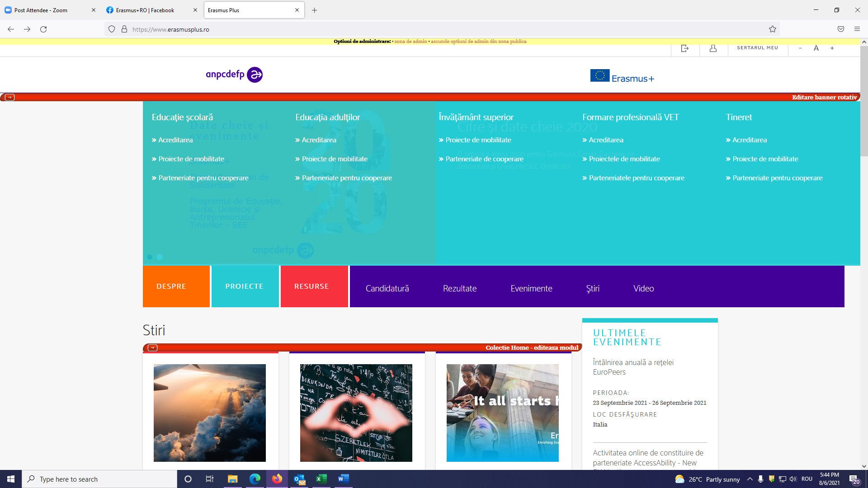
Task: Open Outlook from taskbar
Action: point(299,479)
